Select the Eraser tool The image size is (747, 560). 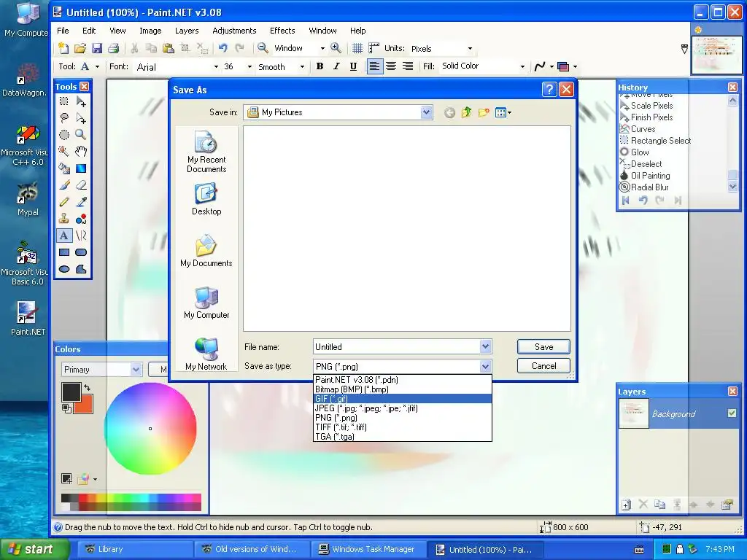coord(81,185)
